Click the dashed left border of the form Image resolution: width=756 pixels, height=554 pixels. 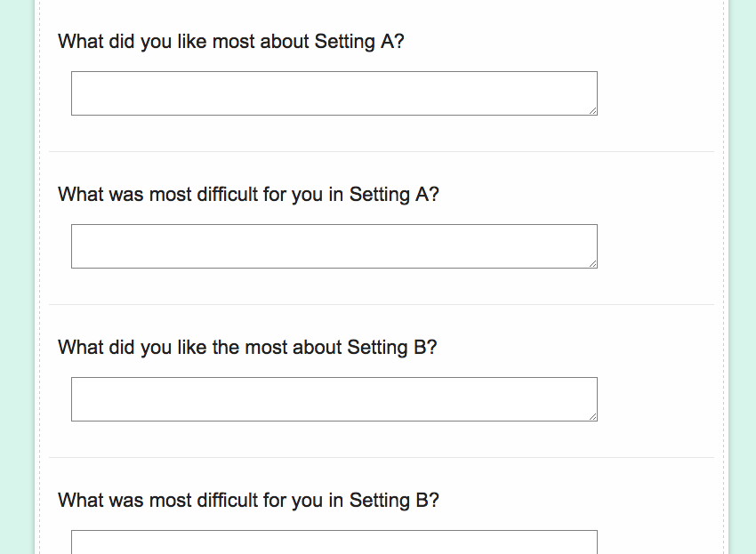point(40,267)
